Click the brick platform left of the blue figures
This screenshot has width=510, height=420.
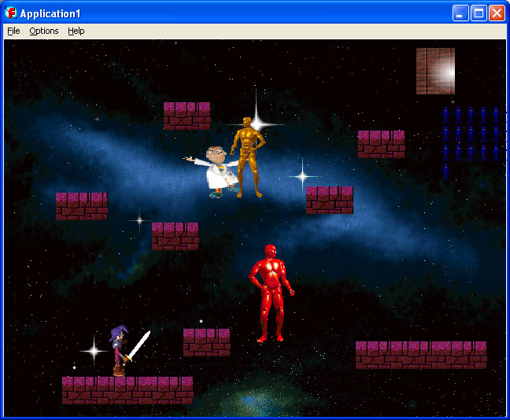pos(381,144)
